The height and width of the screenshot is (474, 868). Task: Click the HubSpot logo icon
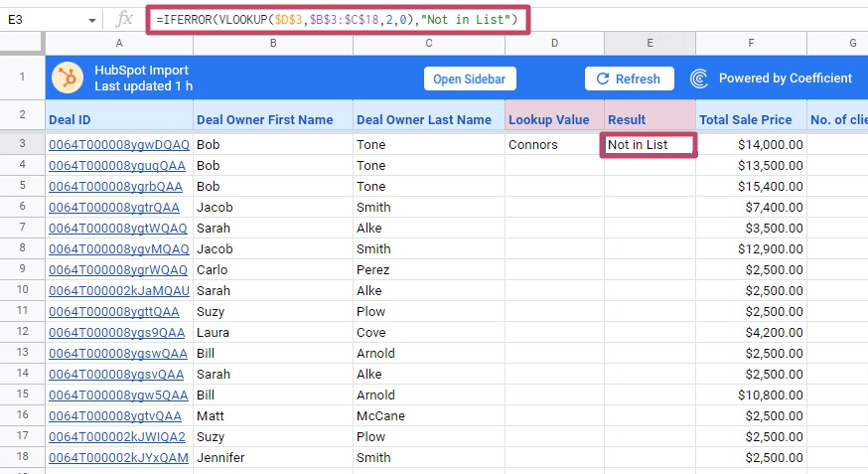coord(69,79)
